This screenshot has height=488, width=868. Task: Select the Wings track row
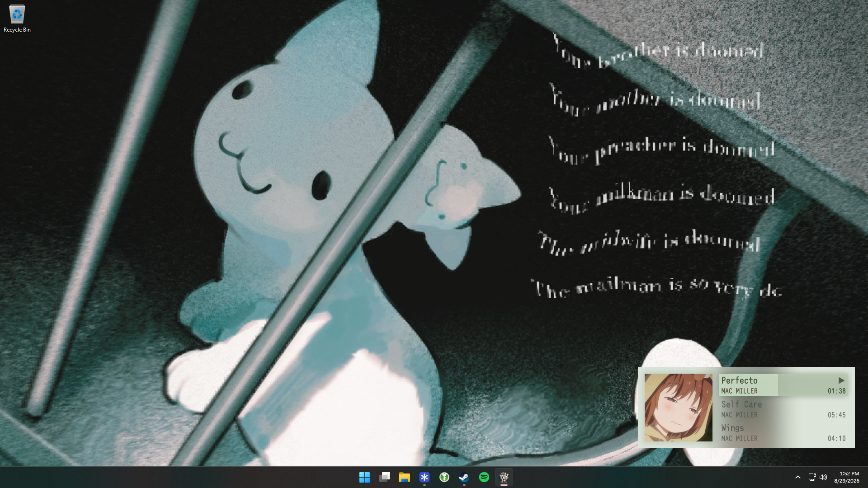(x=783, y=432)
